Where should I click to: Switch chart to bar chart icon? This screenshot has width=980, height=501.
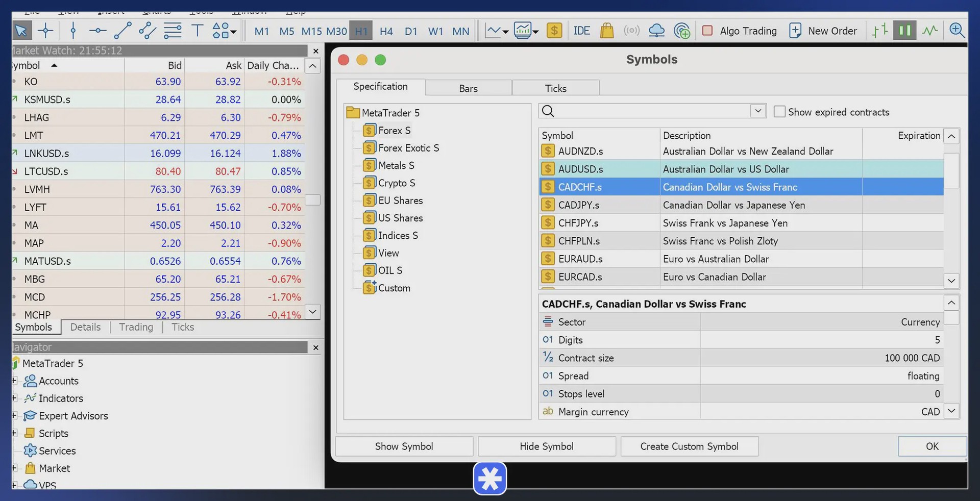[x=880, y=31]
